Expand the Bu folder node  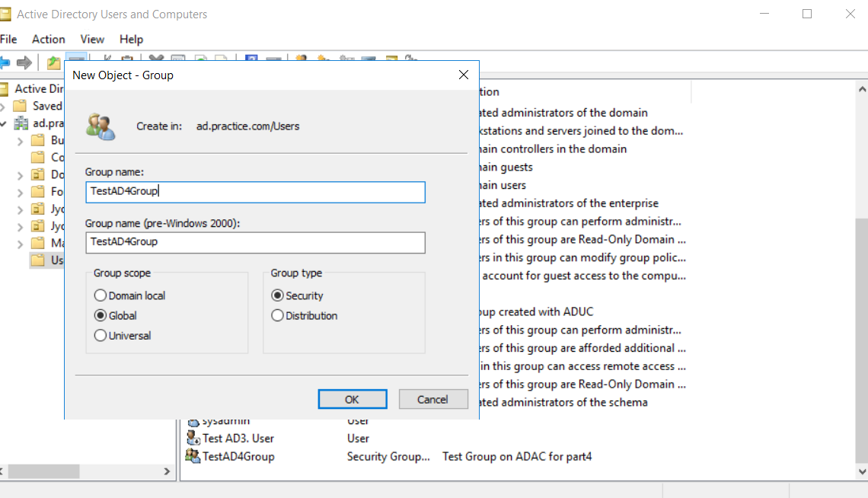[20, 141]
